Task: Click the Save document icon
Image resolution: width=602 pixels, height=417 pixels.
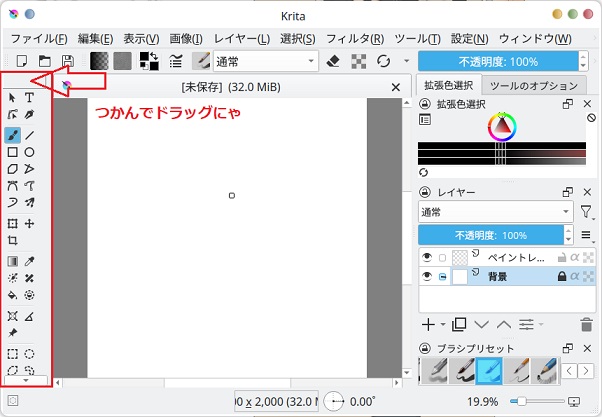Action: click(x=68, y=62)
